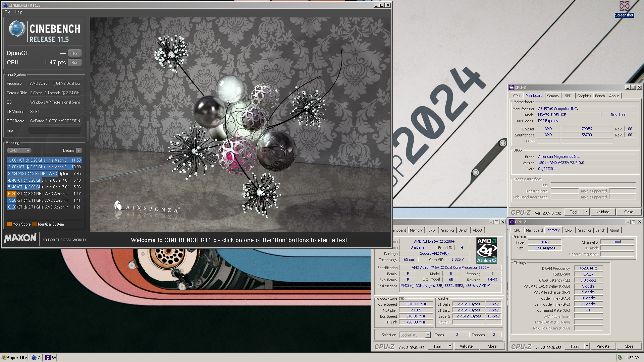644x362 pixels.
Task: Run the CPU benchmark test
Action: (x=75, y=62)
